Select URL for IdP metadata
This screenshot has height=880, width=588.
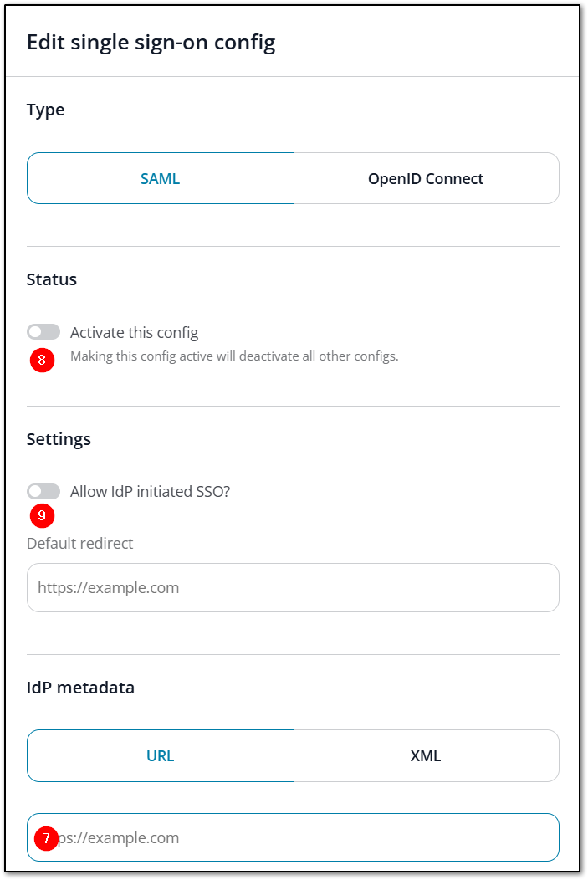pyautogui.click(x=160, y=755)
